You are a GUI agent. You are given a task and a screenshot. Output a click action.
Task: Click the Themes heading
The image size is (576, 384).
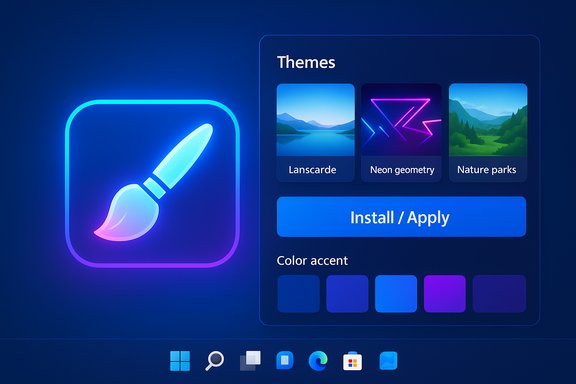pos(306,62)
